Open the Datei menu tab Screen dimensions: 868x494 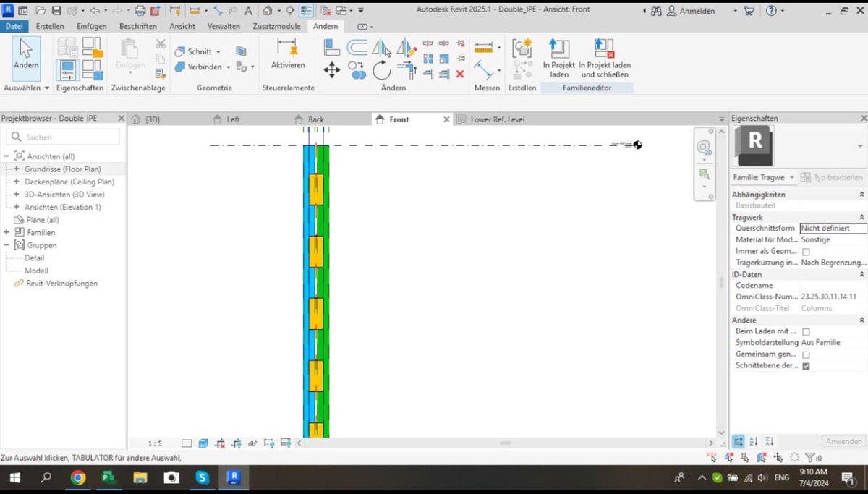pos(14,26)
